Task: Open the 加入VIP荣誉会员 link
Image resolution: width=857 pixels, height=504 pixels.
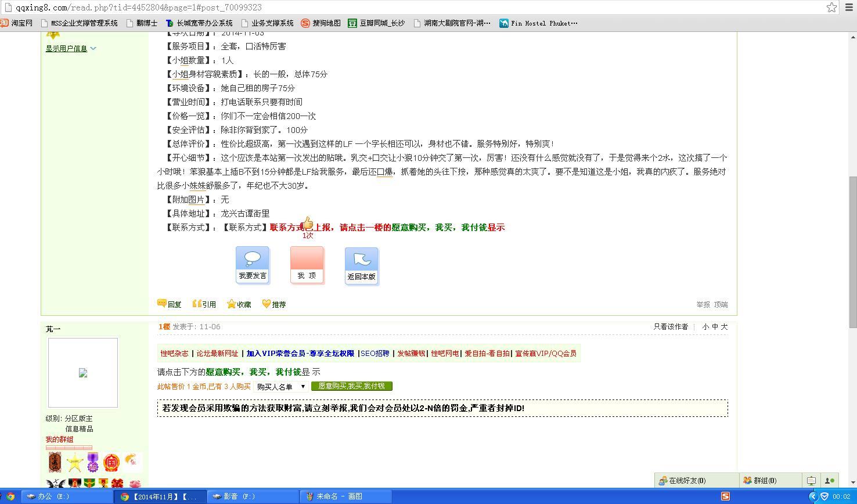Action: point(300,354)
